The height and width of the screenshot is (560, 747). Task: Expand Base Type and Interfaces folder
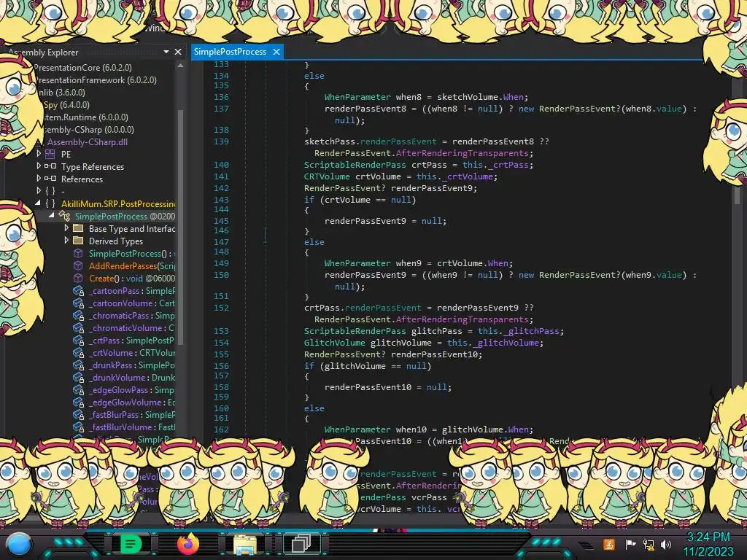coord(66,227)
